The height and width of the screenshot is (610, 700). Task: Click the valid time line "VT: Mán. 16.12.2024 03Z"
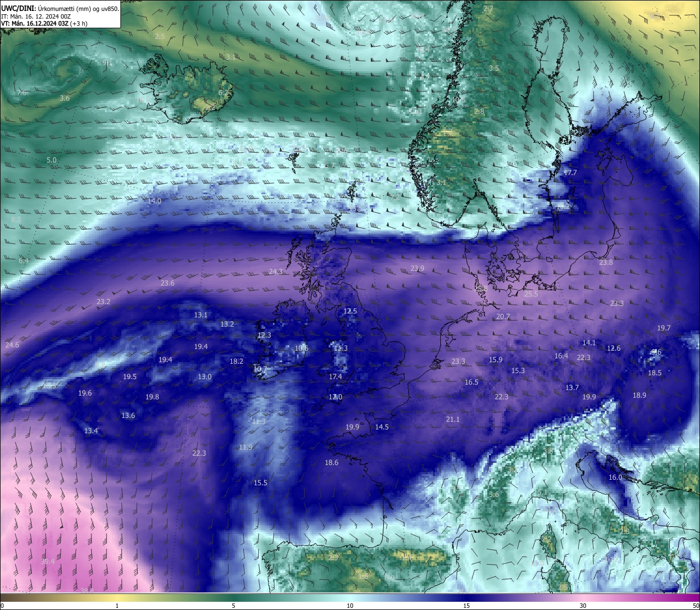34,24
